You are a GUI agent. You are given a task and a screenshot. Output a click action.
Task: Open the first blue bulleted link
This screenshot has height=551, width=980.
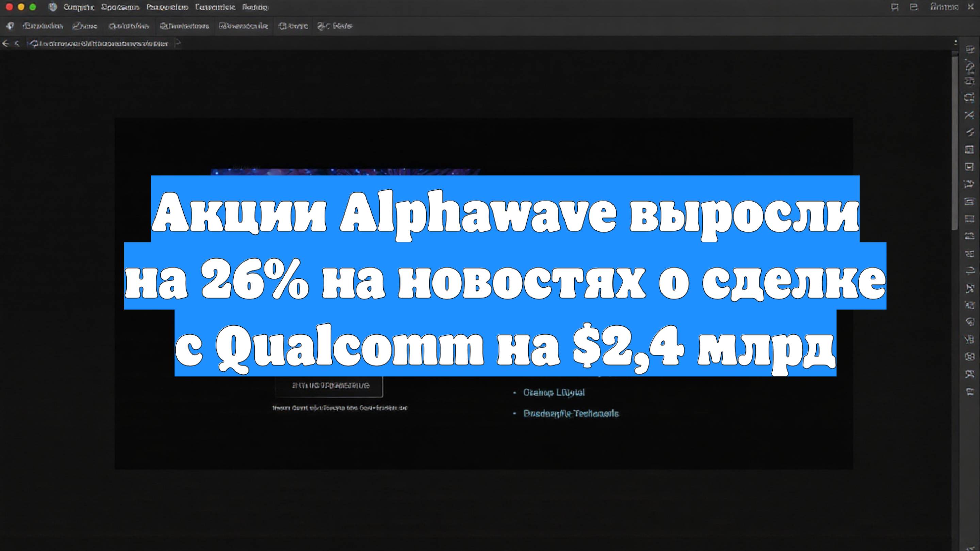[554, 392]
